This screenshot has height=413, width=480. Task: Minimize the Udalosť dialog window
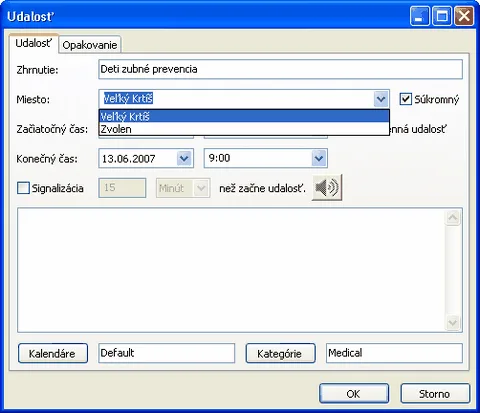(x=420, y=16)
